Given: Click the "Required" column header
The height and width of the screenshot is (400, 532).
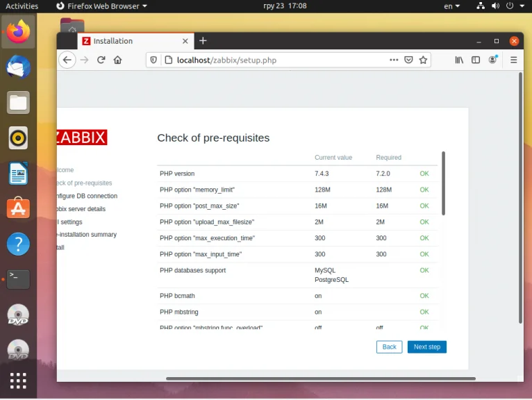Looking at the screenshot, I should pos(388,158).
